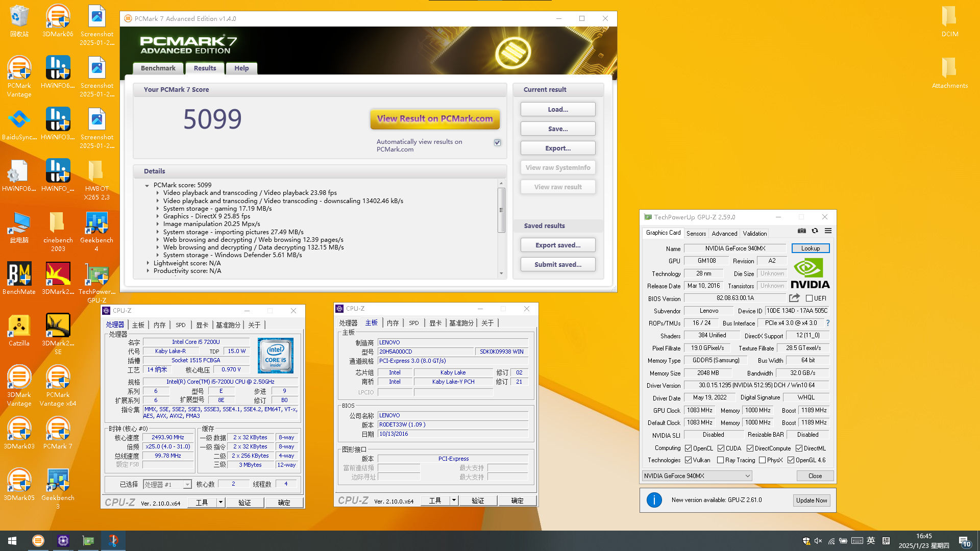Open the 3DMark05 desktop icon

coord(19,485)
